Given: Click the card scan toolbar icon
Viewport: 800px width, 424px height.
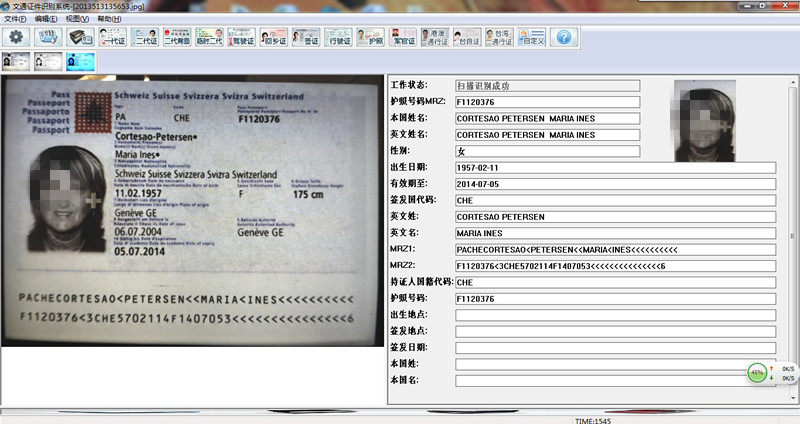Looking at the screenshot, I should pos(48,37).
